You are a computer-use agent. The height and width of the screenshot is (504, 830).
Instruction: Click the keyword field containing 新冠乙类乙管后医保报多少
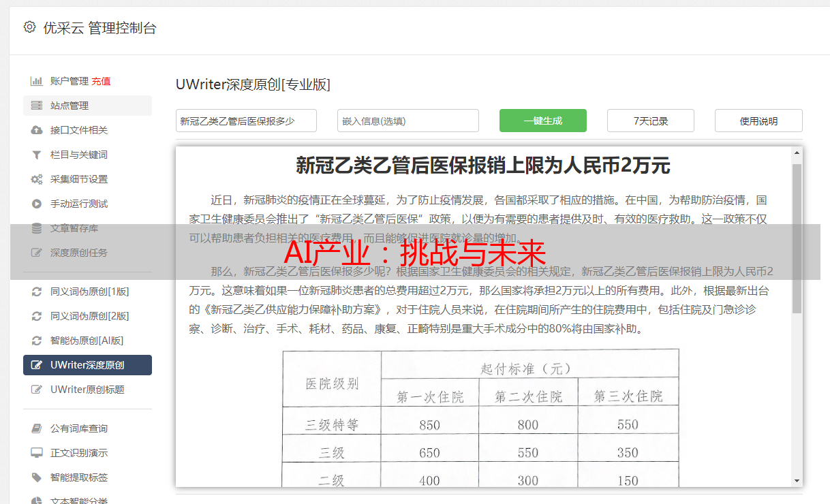click(246, 121)
